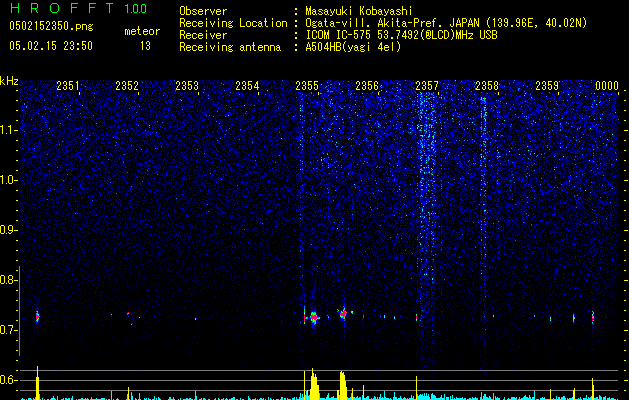Click the tallest yellow intensity bar below 2355
Image resolution: width=629 pixels, height=400 pixels.
(x=312, y=384)
